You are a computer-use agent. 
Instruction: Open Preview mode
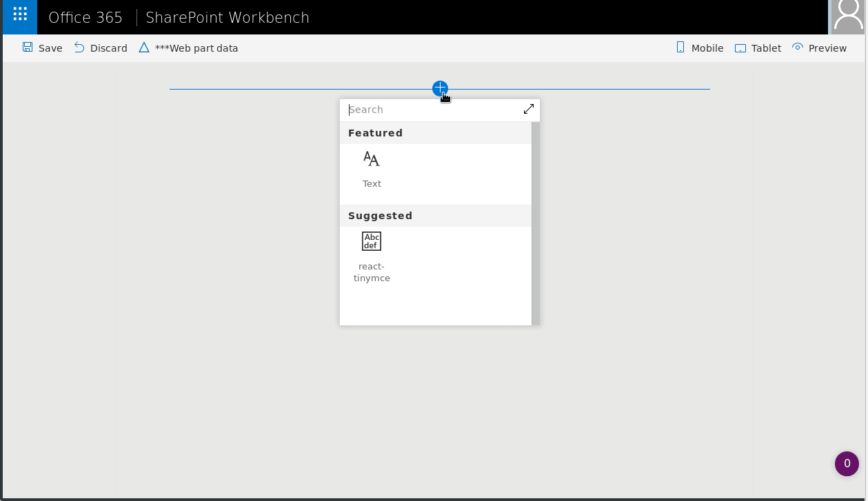[820, 48]
